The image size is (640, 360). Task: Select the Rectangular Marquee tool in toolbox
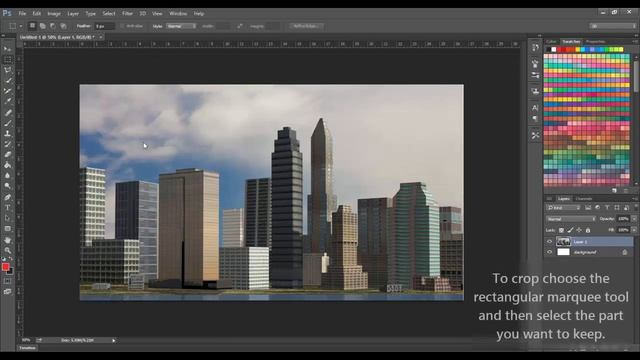7,60
